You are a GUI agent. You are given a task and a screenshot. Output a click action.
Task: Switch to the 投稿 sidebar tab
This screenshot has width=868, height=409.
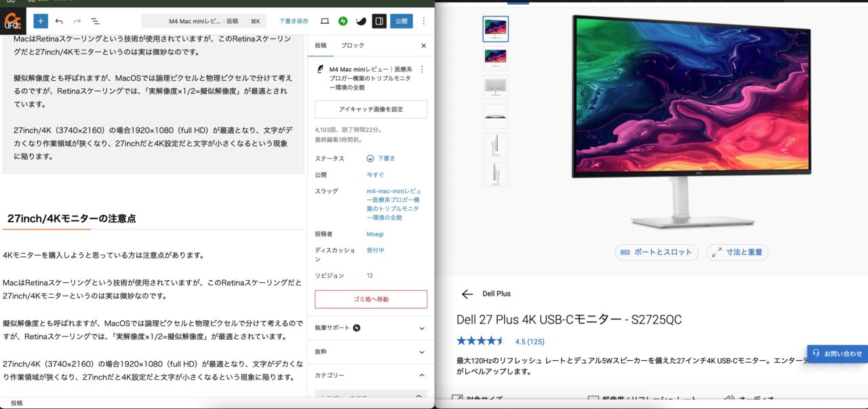[321, 45]
